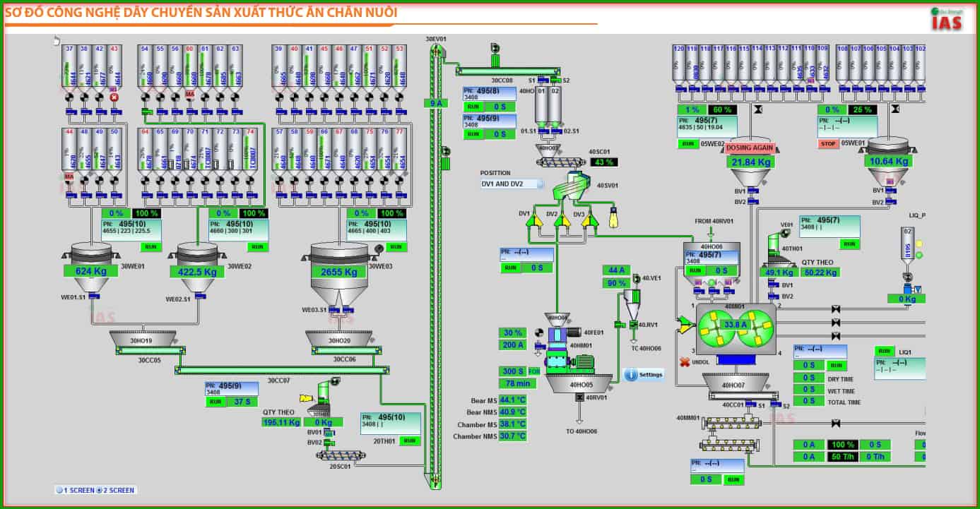Click the STOP button beside 05WE01
The height and width of the screenshot is (509, 980).
point(827,143)
